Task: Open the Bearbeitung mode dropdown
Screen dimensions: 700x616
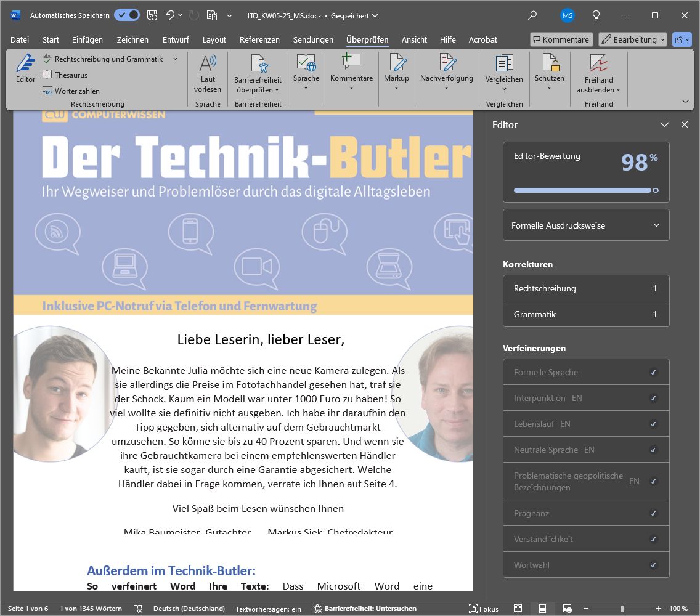Action: (x=633, y=39)
